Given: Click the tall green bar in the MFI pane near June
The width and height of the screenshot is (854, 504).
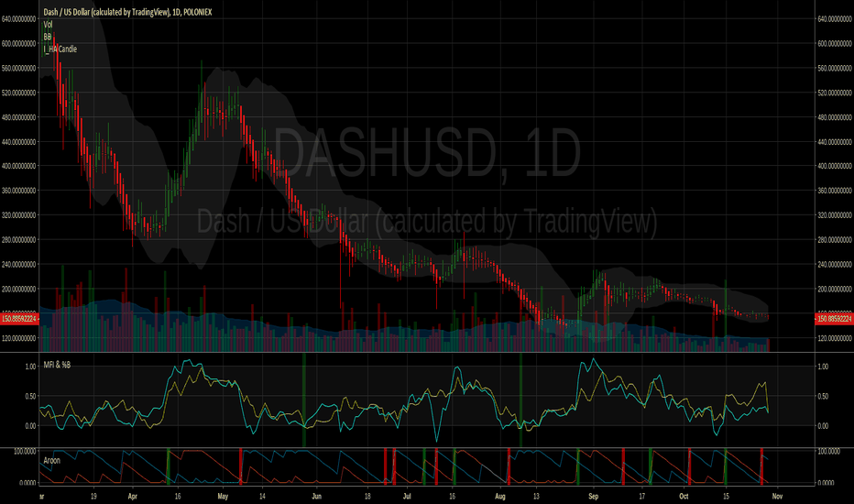Looking at the screenshot, I should [304, 400].
